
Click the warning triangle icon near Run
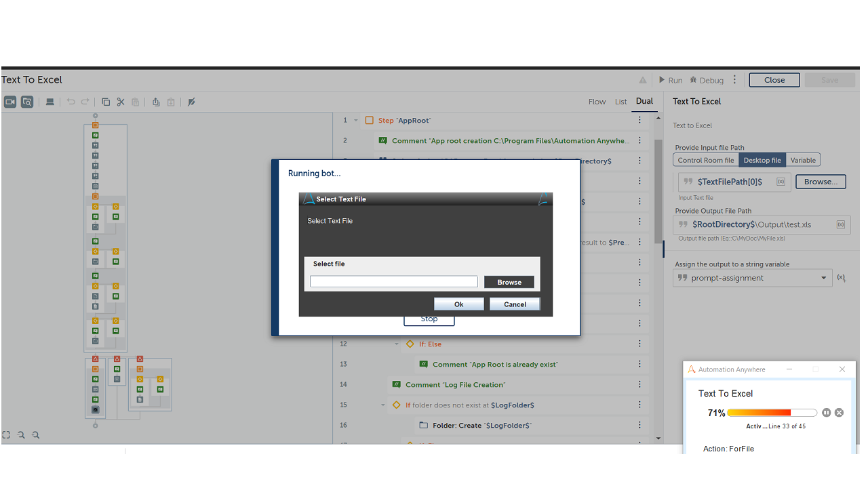tap(643, 80)
